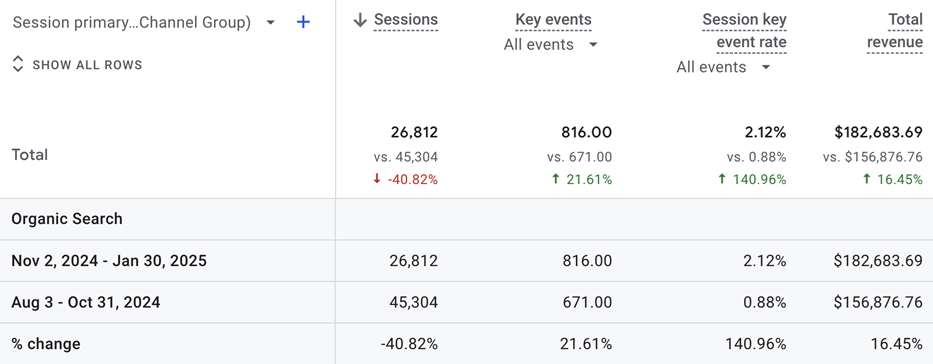
Task: Click the Sessions sort descending arrow
Action: click(x=359, y=20)
